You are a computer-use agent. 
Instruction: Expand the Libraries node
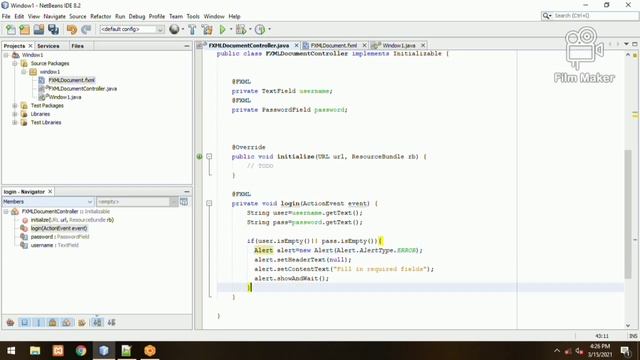point(15,114)
